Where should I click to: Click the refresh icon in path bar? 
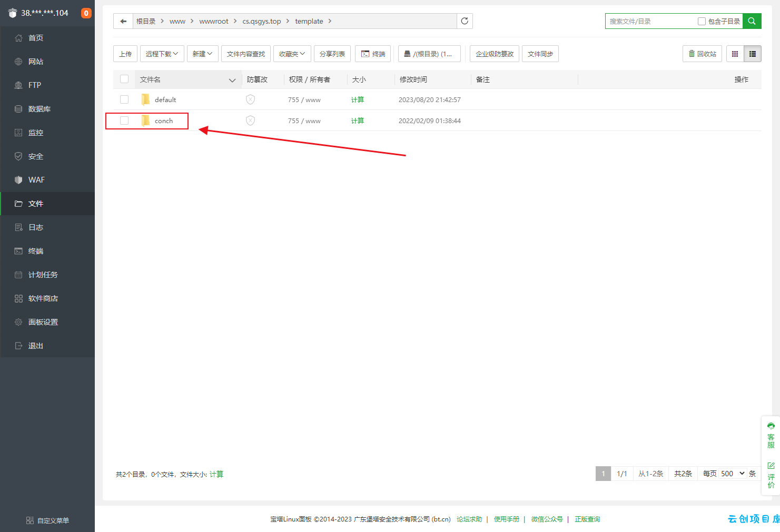(465, 21)
